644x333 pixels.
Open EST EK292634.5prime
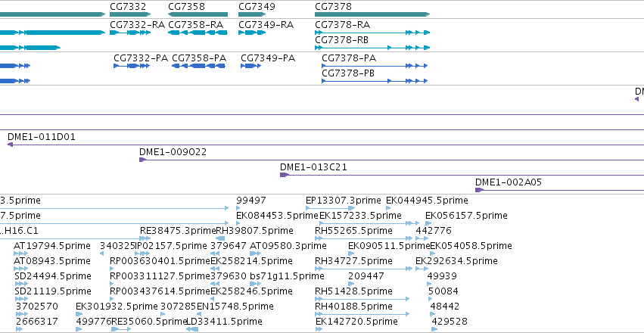pyautogui.click(x=456, y=261)
